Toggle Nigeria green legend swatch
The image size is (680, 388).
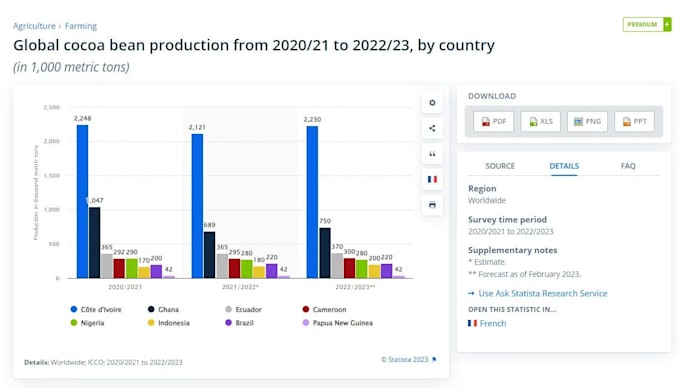[74, 323]
